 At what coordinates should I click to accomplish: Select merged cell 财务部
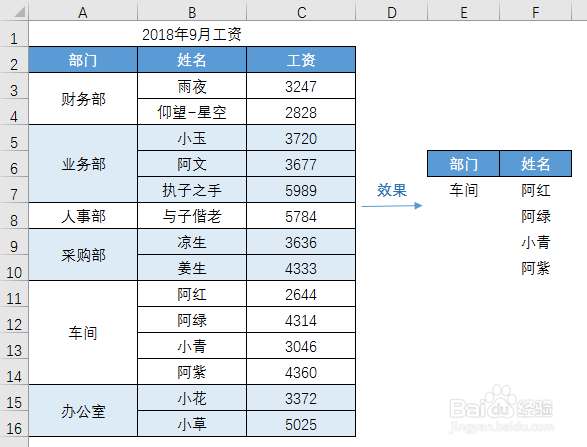[83, 99]
